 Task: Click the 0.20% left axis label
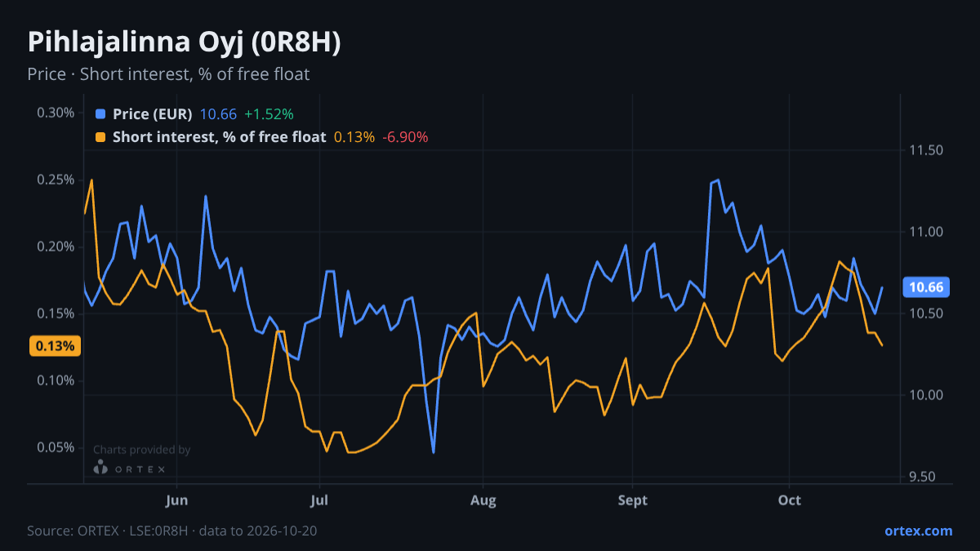[x=56, y=247]
